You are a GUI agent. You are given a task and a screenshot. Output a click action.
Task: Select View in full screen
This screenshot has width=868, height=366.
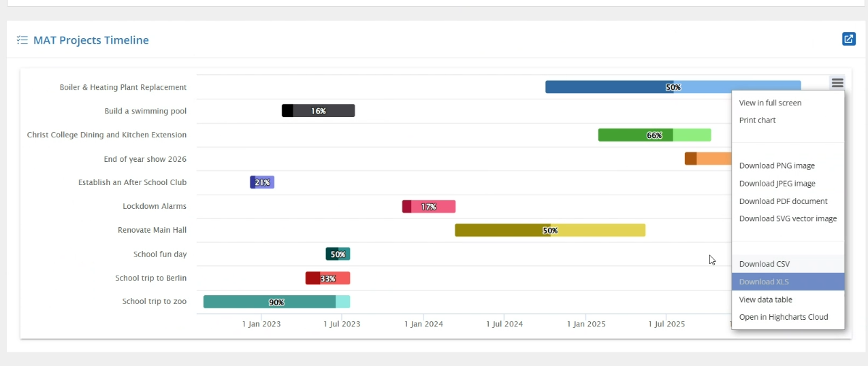click(770, 103)
